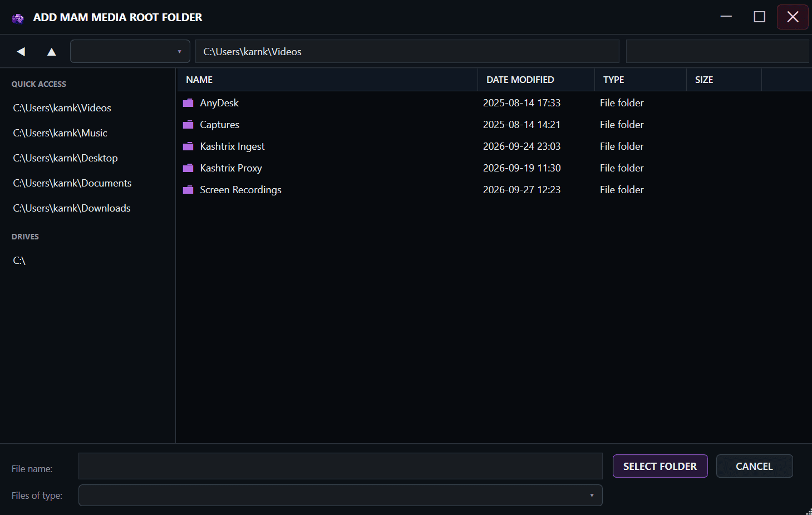812x515 pixels.
Task: Sort by the Size column header
Action: pyautogui.click(x=724, y=80)
